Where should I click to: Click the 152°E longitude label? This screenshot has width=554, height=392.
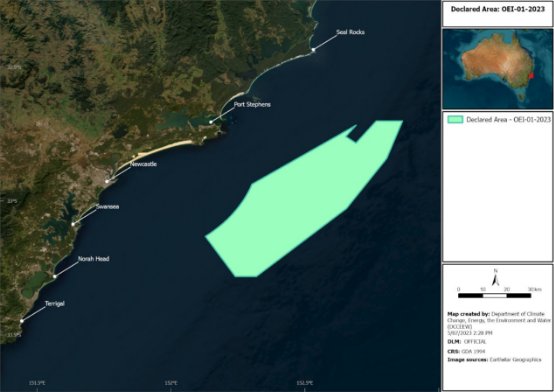click(x=171, y=383)
